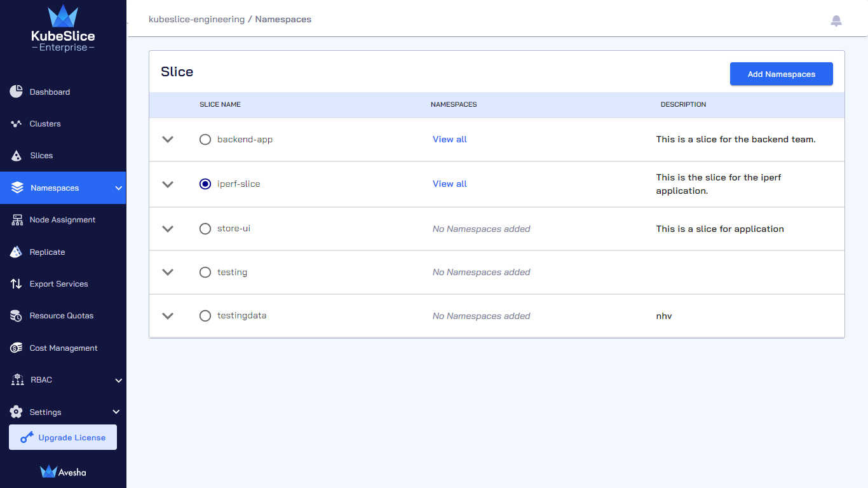Click the Slice panel heading
This screenshot has width=868, height=488.
point(177,72)
